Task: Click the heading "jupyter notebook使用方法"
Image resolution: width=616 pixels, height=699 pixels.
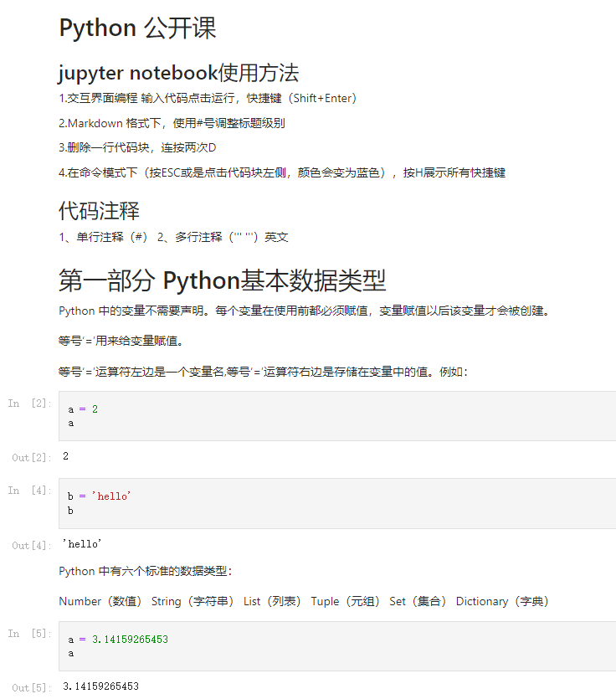Action: (178, 73)
